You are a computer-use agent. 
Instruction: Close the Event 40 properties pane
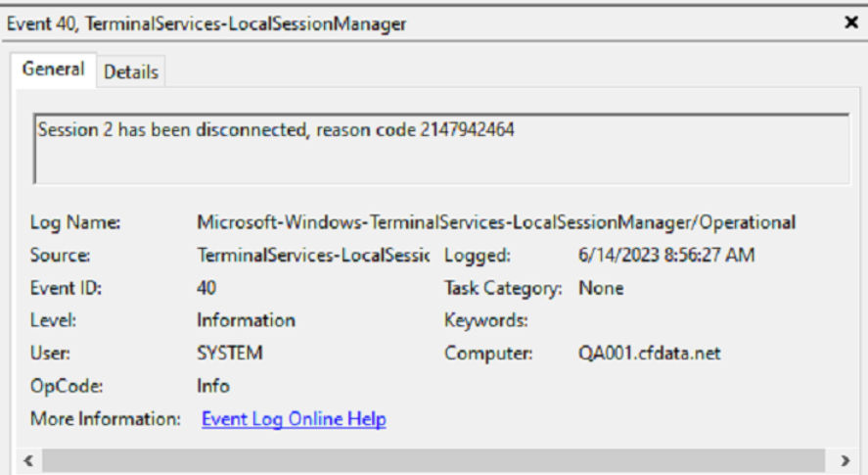pyautogui.click(x=850, y=23)
